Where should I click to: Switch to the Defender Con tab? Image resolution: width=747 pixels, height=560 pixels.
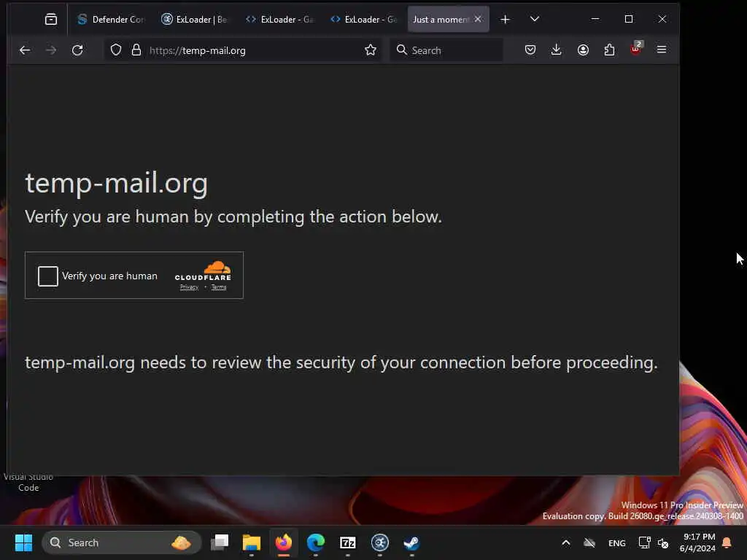tap(111, 19)
